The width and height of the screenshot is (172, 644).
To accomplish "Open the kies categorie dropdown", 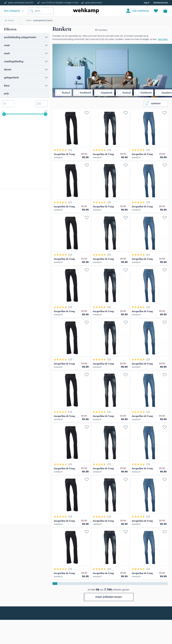I will coord(14,11).
